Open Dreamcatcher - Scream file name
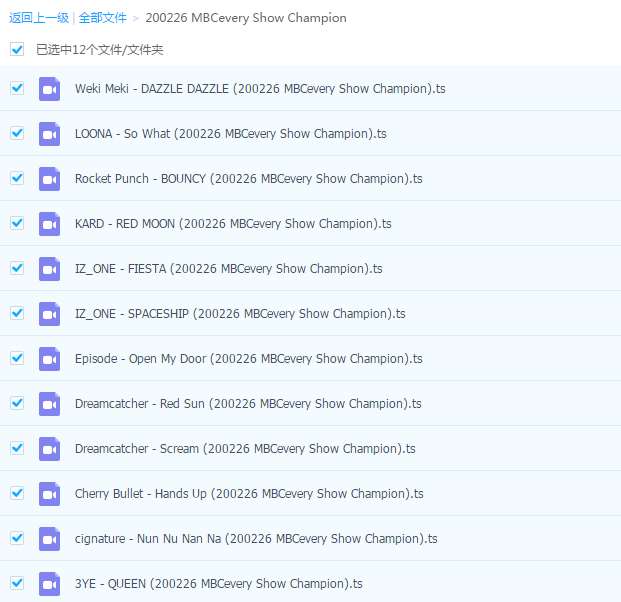This screenshot has width=621, height=602. click(x=245, y=449)
